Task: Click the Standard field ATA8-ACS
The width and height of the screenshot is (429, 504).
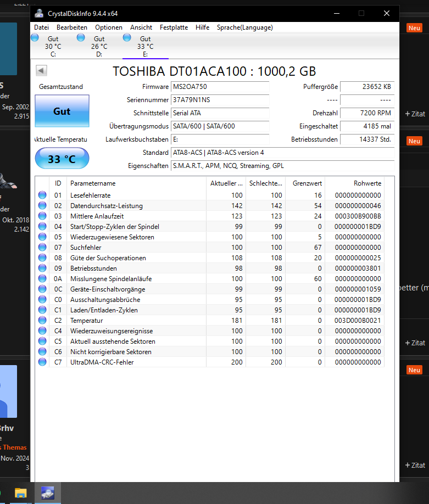Action: tap(283, 153)
